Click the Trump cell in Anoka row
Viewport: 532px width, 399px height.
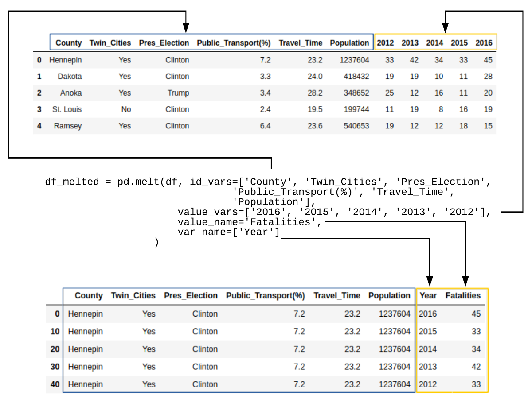178,93
